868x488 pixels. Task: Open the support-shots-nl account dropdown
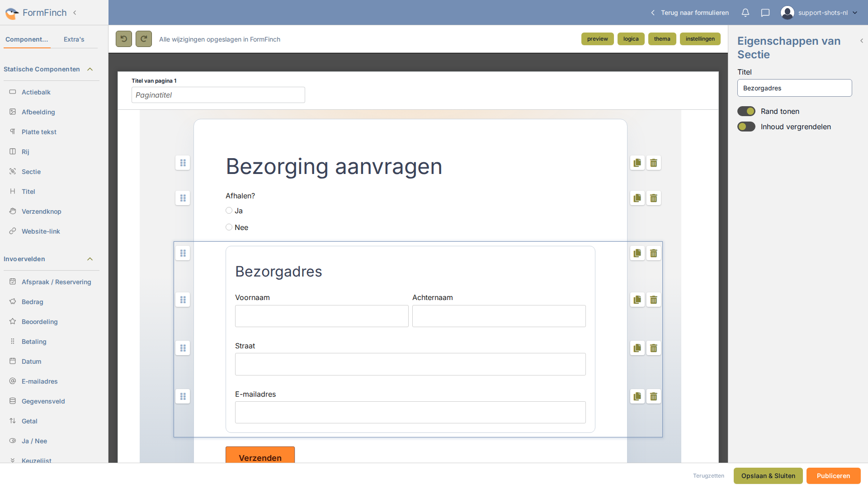(x=855, y=13)
